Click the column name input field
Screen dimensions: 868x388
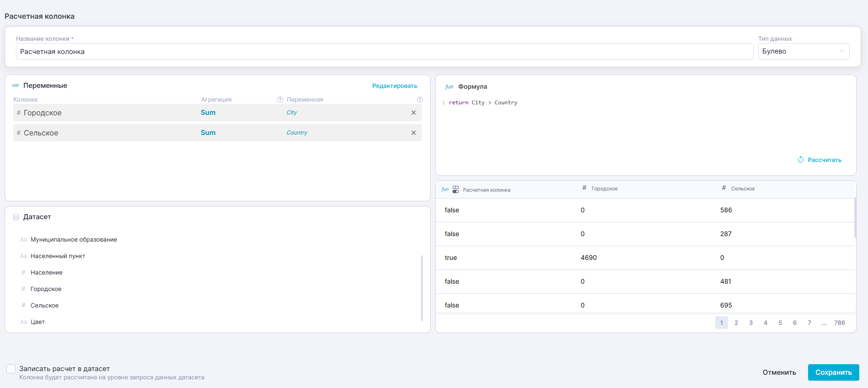tap(384, 51)
